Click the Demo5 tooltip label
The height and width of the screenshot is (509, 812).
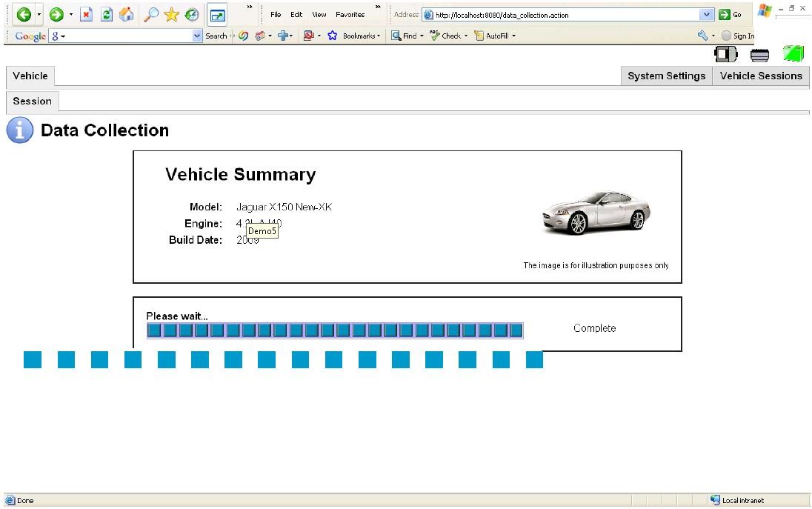pos(262,231)
